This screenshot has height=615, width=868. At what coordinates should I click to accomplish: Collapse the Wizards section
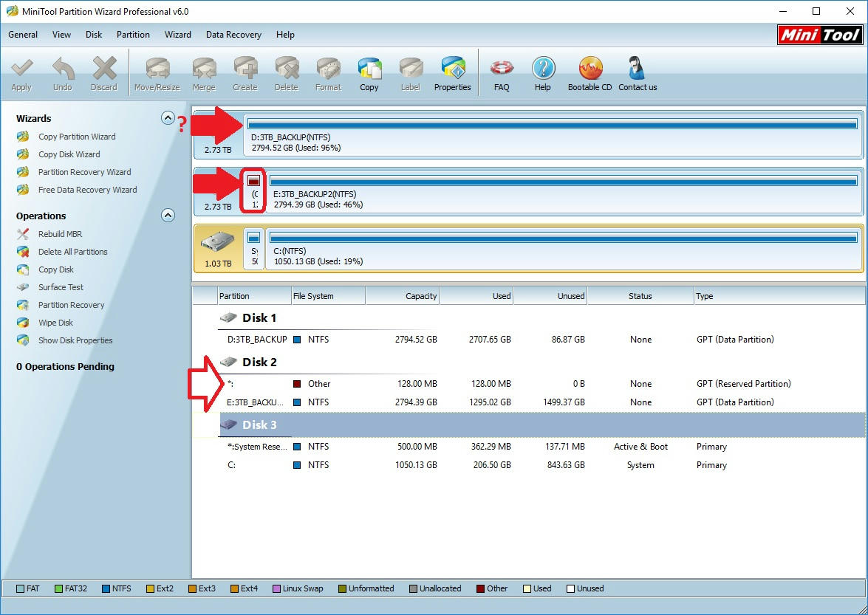click(168, 118)
